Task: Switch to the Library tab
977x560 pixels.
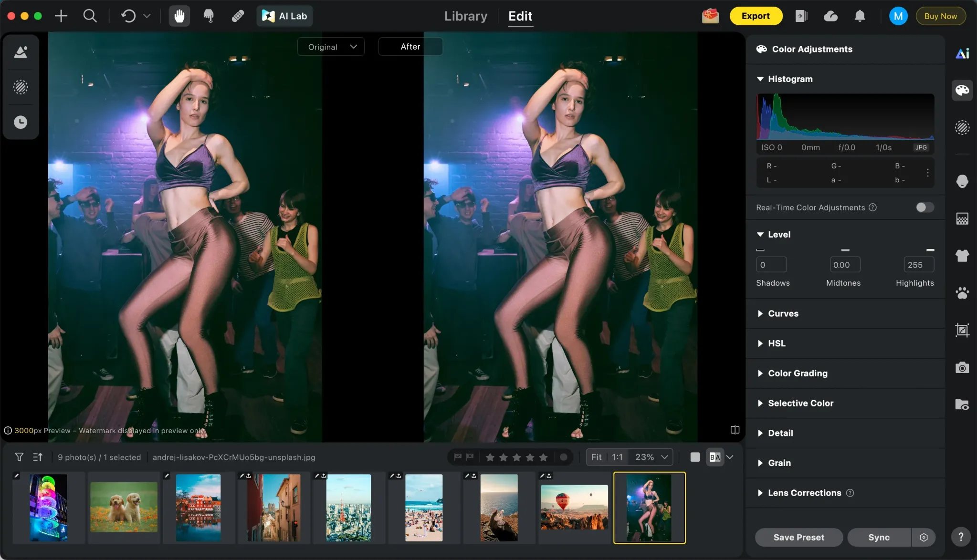Action: click(x=465, y=16)
